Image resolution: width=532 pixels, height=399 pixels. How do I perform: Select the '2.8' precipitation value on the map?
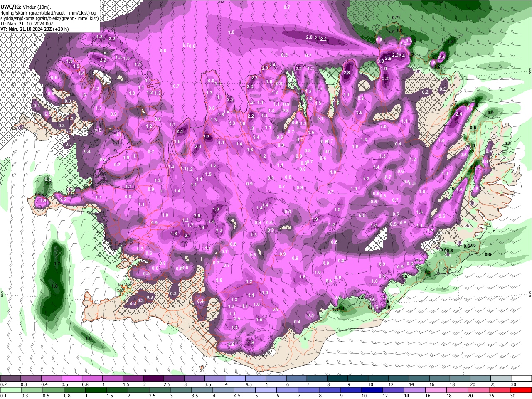347,73
